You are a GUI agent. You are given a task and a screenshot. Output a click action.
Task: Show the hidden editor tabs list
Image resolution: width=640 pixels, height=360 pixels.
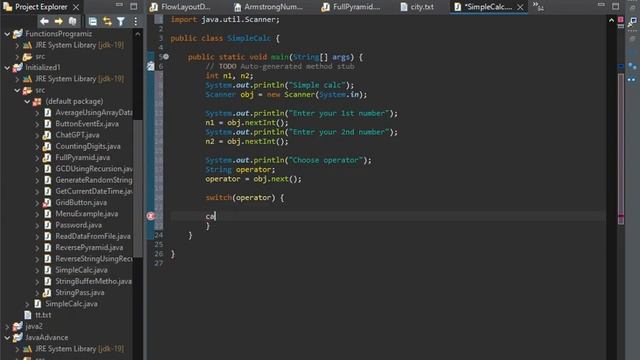coord(538,6)
